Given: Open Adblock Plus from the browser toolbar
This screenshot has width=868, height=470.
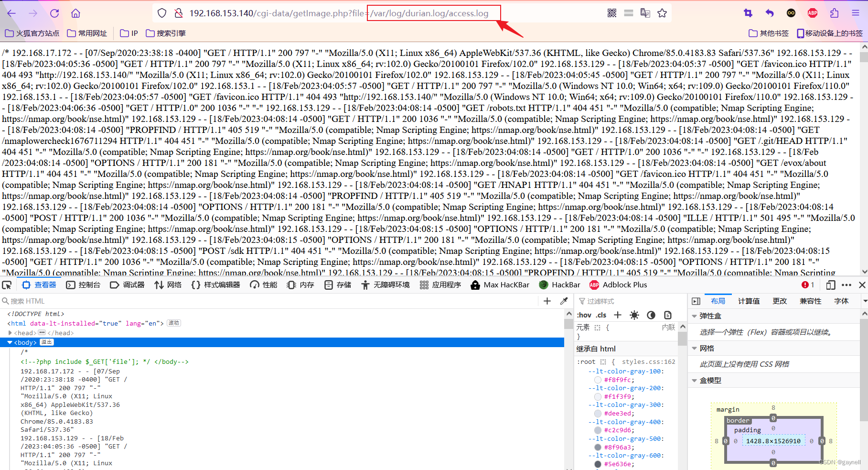Looking at the screenshot, I should 813,13.
